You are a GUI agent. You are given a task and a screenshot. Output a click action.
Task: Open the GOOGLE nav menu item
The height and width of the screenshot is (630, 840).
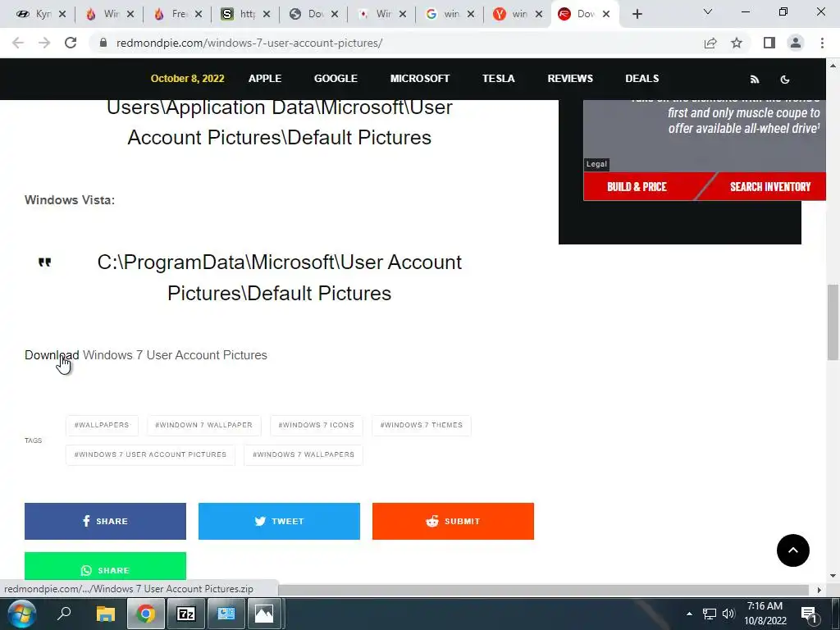coord(336,78)
